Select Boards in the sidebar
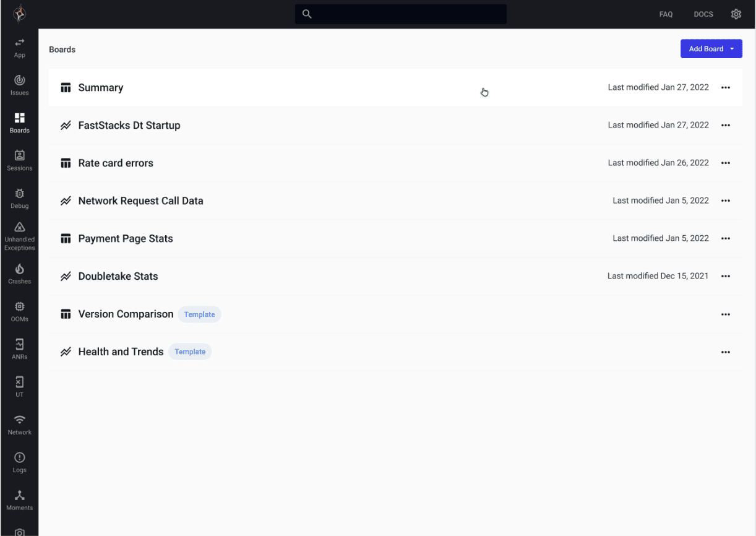 (x=20, y=123)
